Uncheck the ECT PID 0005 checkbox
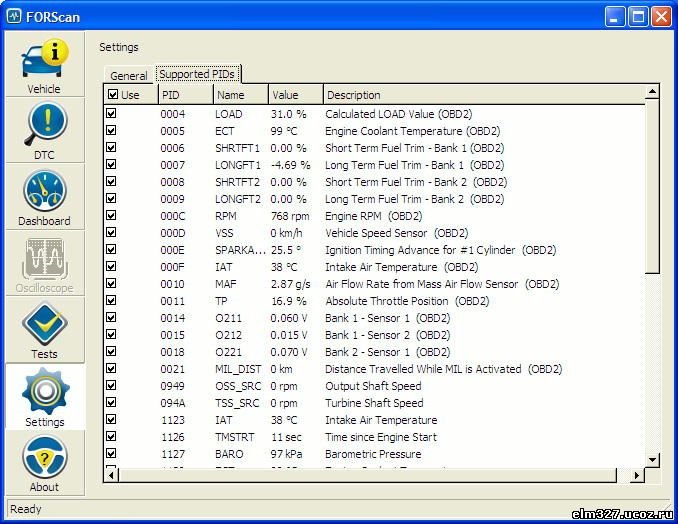 [111, 130]
